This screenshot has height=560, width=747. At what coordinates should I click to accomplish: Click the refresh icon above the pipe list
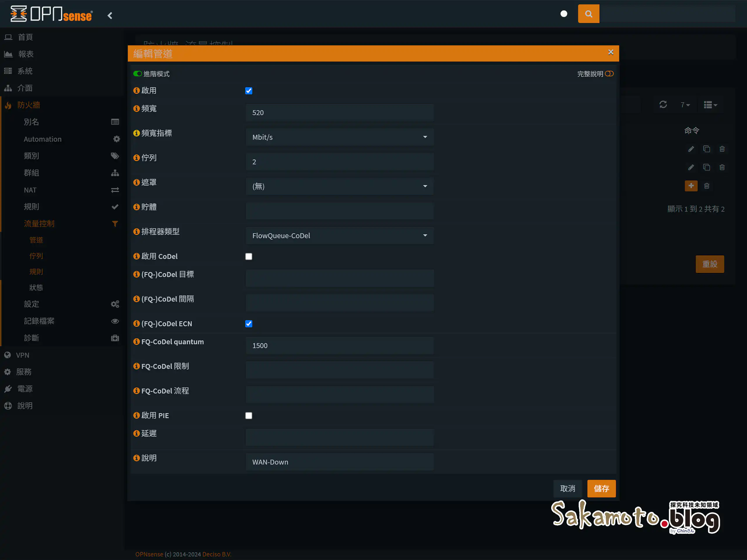tap(663, 105)
